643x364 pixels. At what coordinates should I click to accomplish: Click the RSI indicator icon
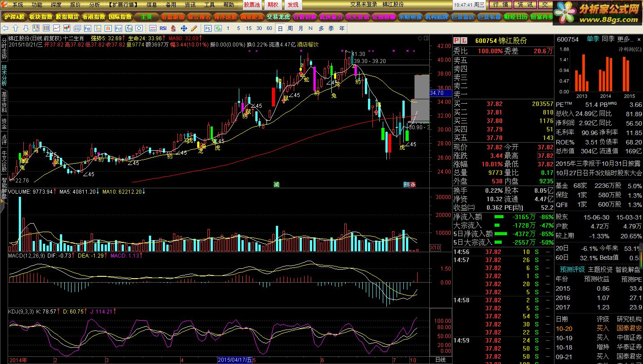(163, 28)
